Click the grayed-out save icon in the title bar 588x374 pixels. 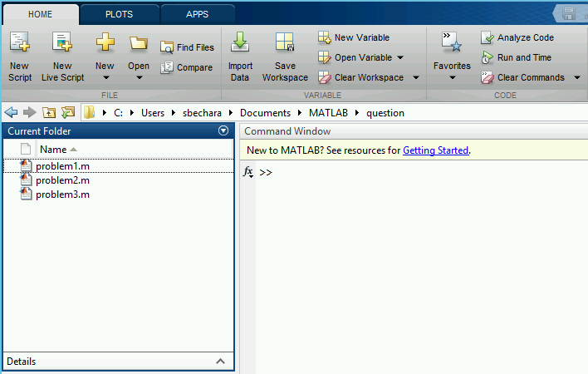coord(569,13)
